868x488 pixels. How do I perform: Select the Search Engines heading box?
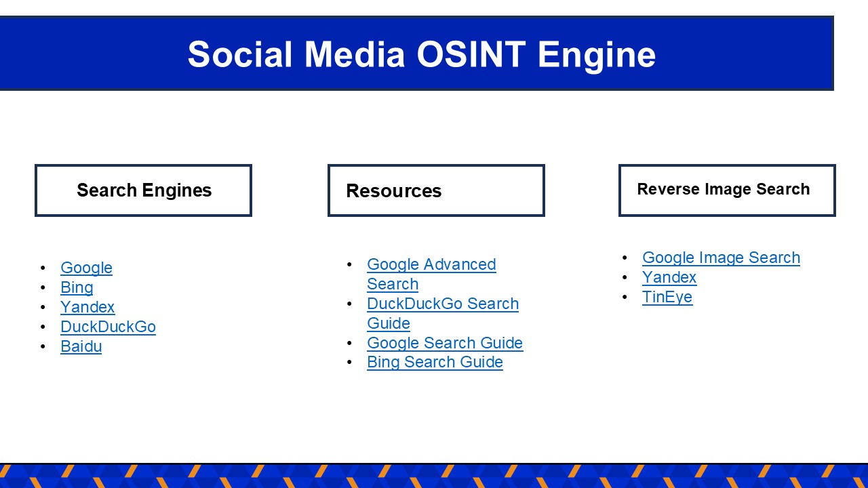click(x=144, y=190)
